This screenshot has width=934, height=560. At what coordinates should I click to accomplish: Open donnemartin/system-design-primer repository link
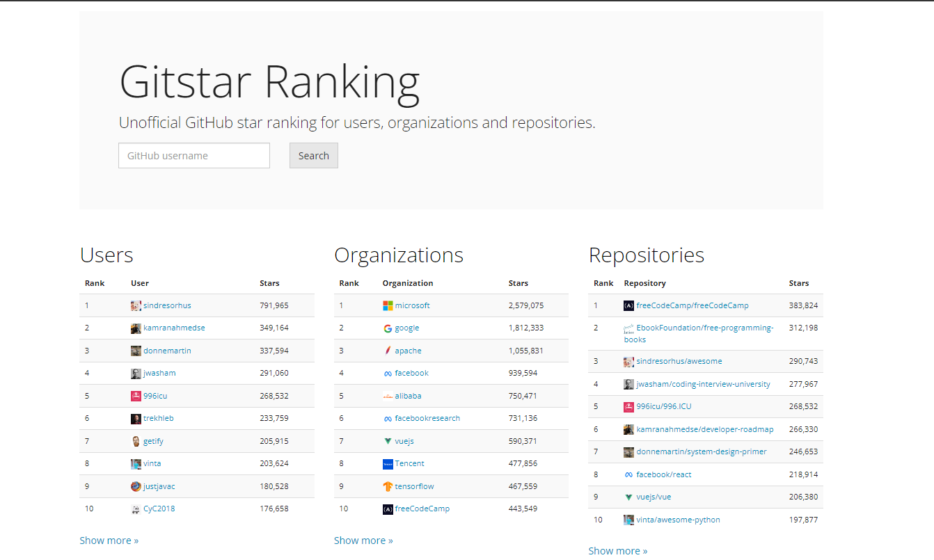[x=702, y=451]
